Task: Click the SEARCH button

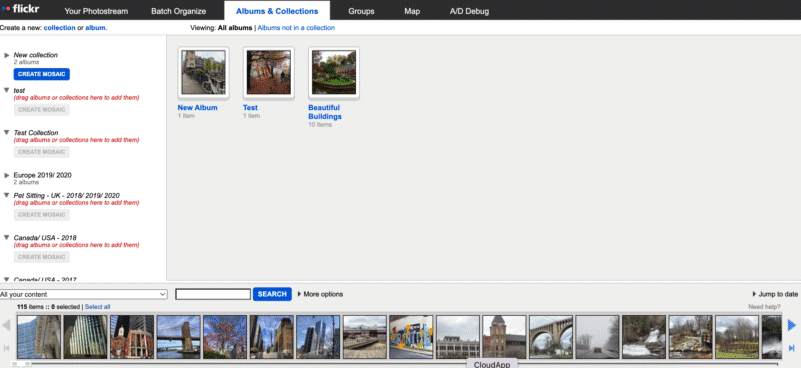Action: tap(272, 294)
